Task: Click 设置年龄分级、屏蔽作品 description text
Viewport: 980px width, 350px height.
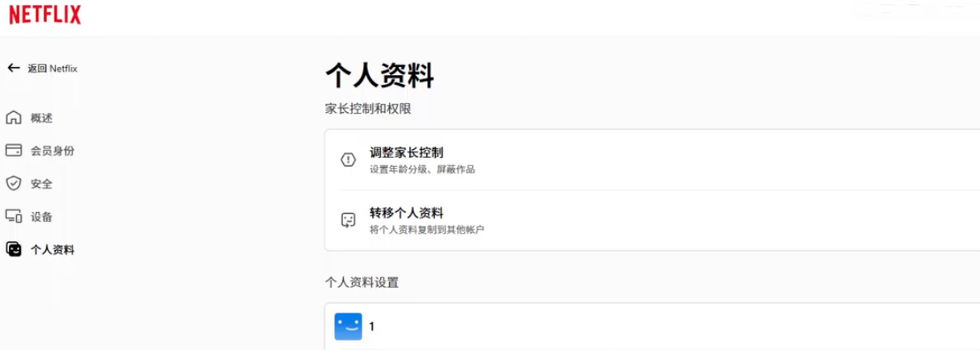Action: [422, 169]
